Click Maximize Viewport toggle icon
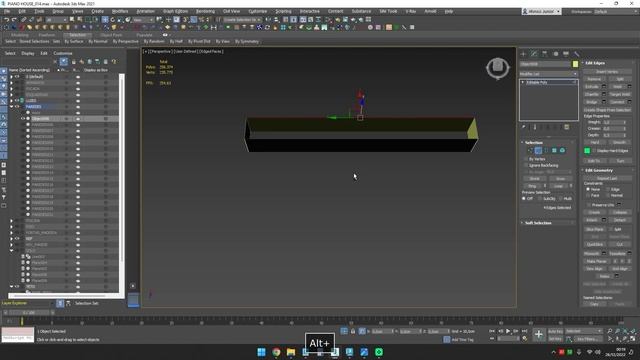This screenshot has width=640, height=360. coord(633,339)
